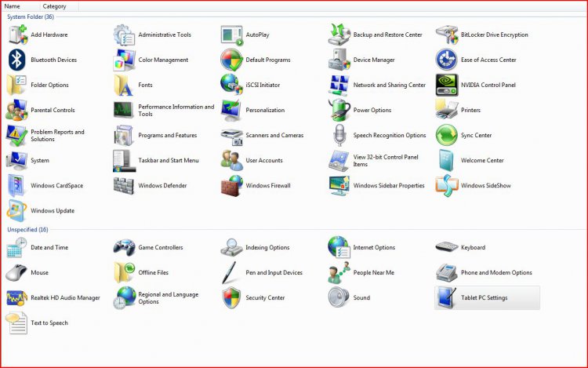This screenshot has height=368, width=588.
Task: Open the Personalization icon
Action: click(x=232, y=110)
